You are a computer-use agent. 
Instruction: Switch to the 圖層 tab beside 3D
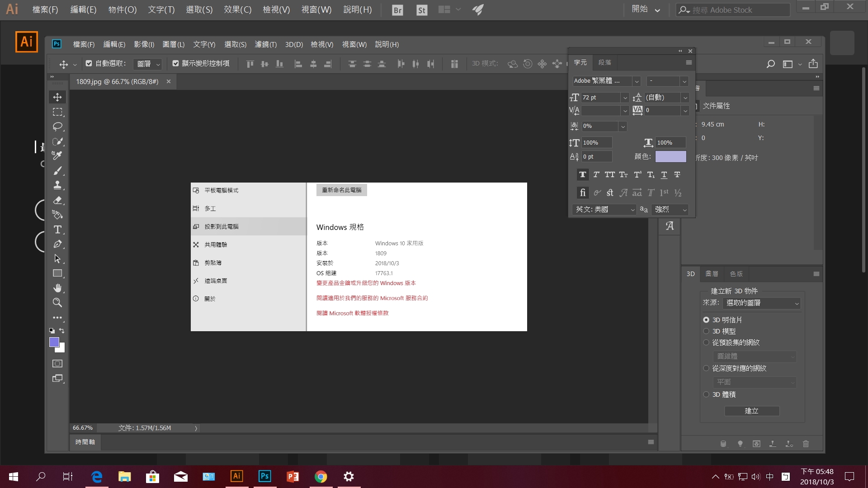coord(712,274)
